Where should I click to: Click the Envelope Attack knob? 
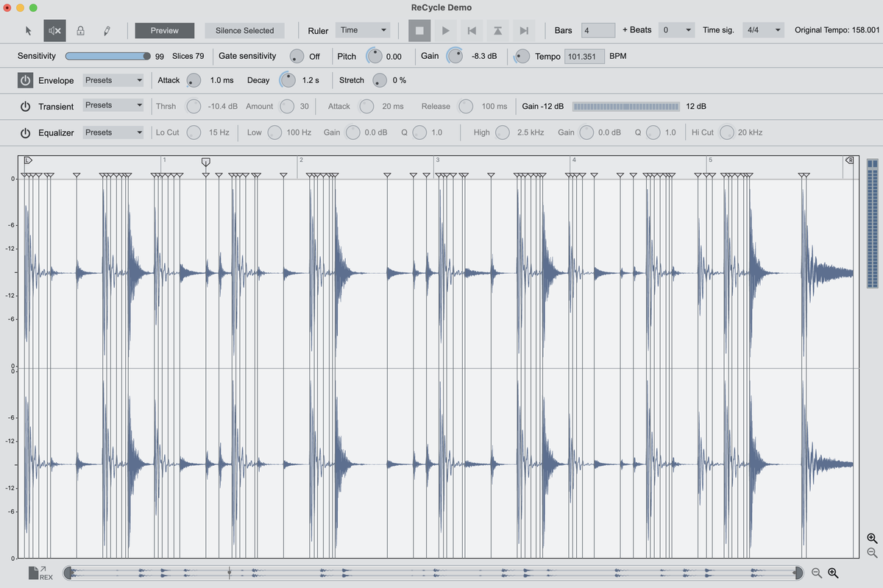(x=194, y=80)
